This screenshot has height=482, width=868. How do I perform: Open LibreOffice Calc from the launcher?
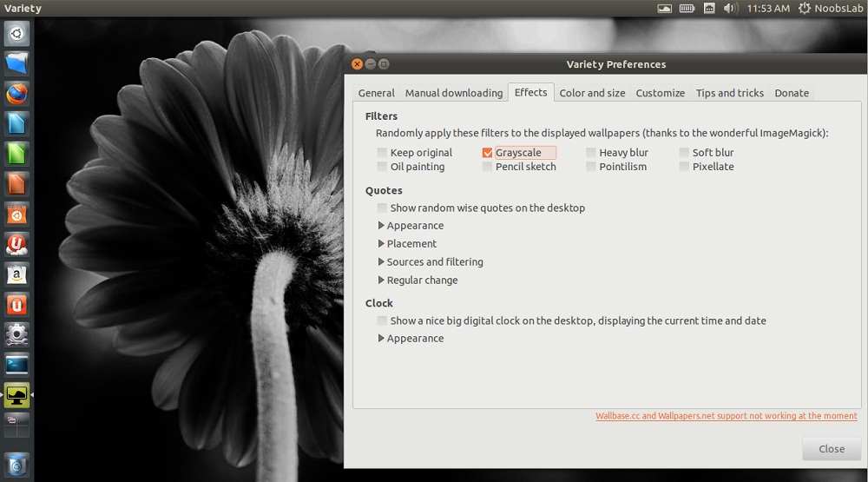[x=16, y=154]
